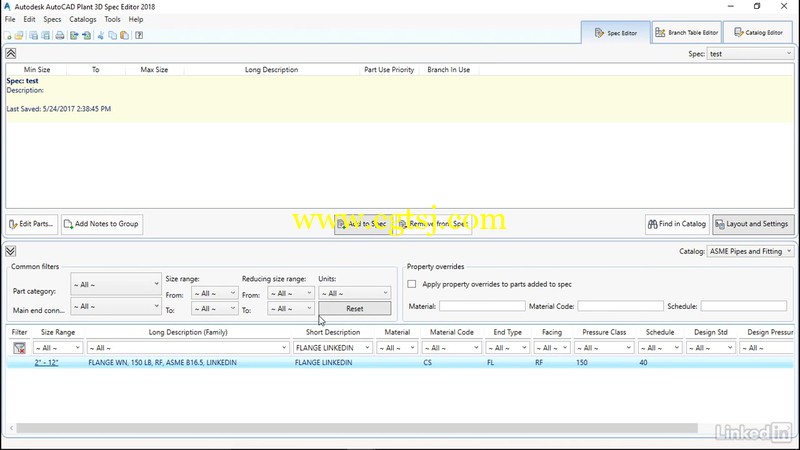Open the Units dropdown
This screenshot has height=450, width=800.
point(355,293)
